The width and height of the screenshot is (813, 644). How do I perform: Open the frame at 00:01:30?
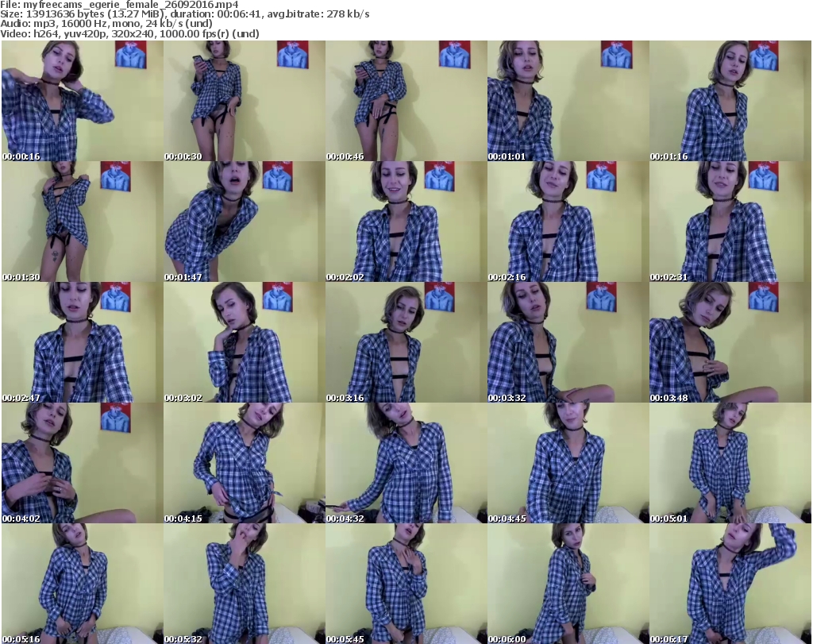pos(83,222)
